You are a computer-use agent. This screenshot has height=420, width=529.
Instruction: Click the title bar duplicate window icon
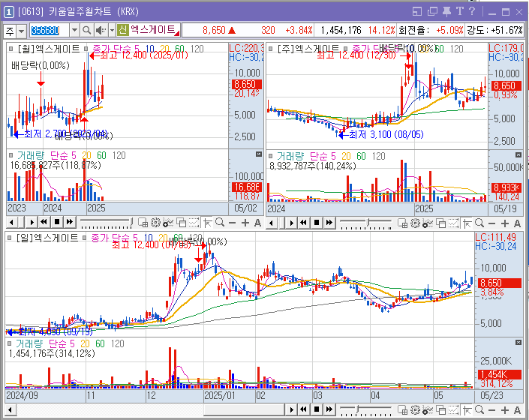coord(432,12)
